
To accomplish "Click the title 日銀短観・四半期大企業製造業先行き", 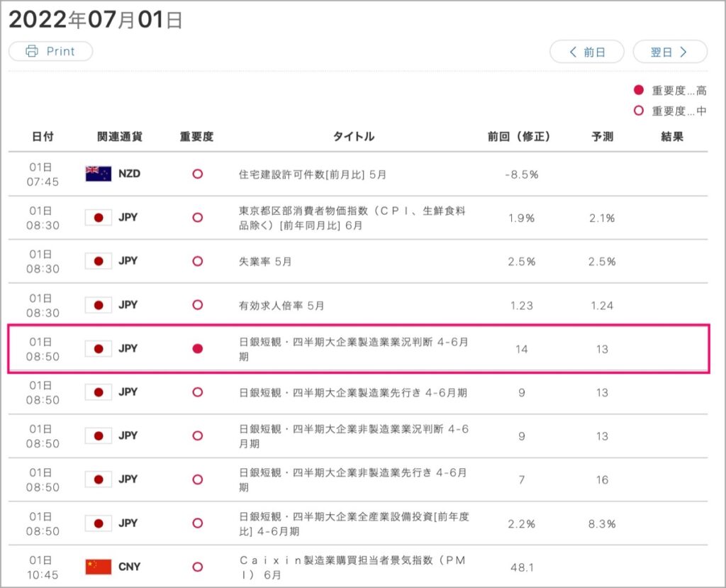I will point(353,393).
